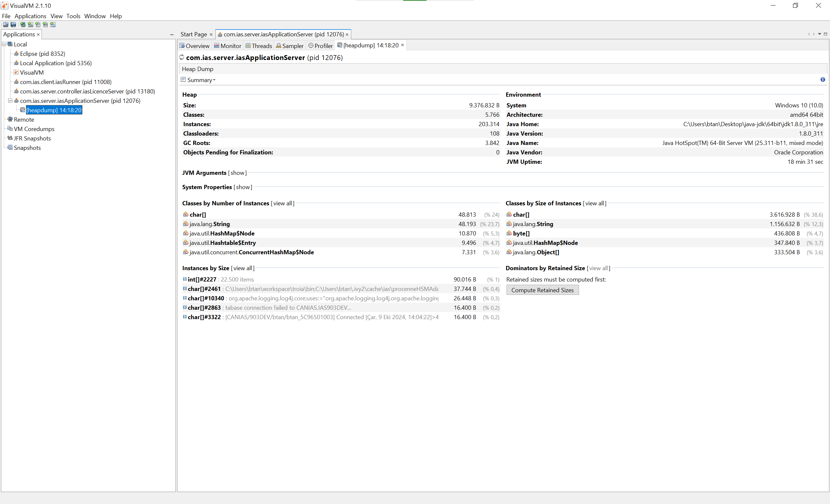This screenshot has width=830, height=504.
Task: Close the Applications panel tab
Action: 38,35
